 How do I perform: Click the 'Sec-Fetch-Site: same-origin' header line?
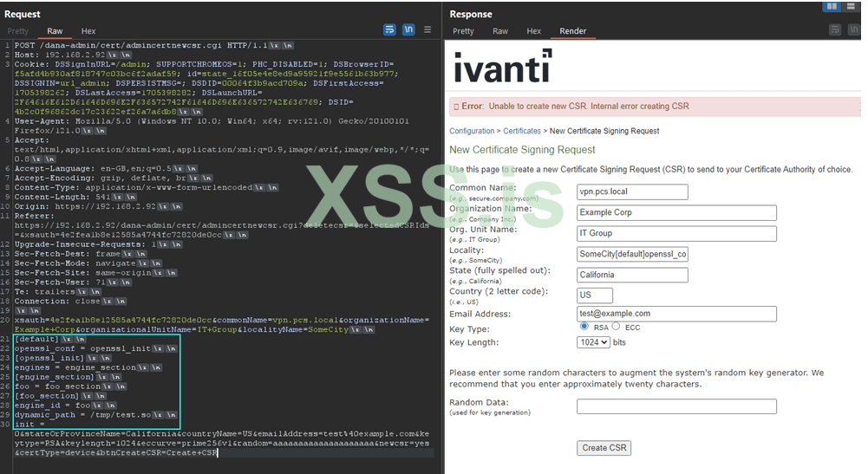pos(95,273)
